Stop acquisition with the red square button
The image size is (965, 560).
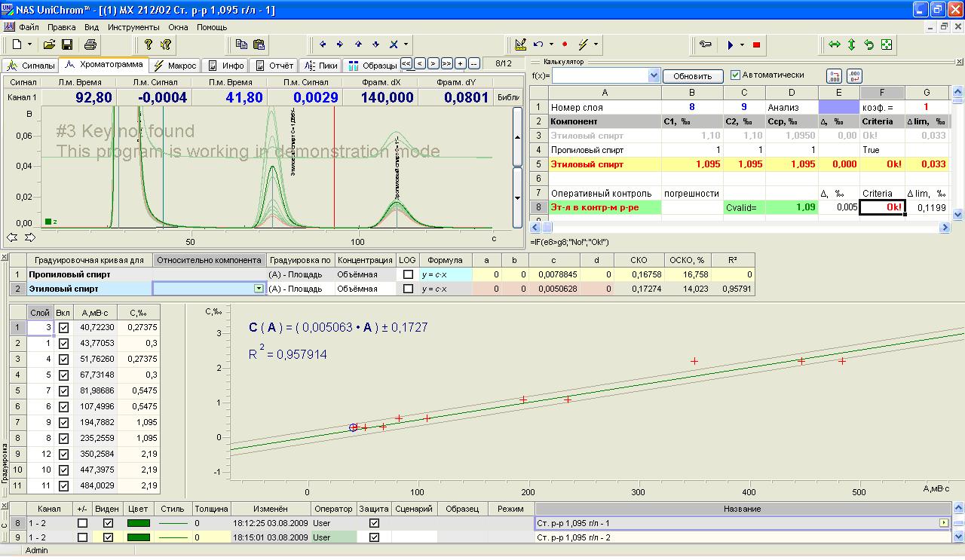(x=756, y=44)
